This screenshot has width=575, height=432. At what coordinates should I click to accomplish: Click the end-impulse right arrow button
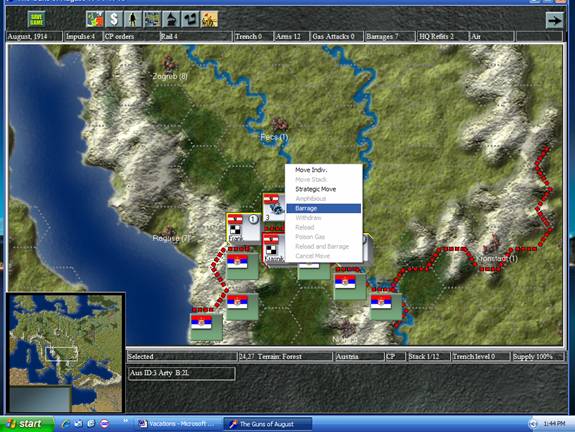pyautogui.click(x=554, y=20)
